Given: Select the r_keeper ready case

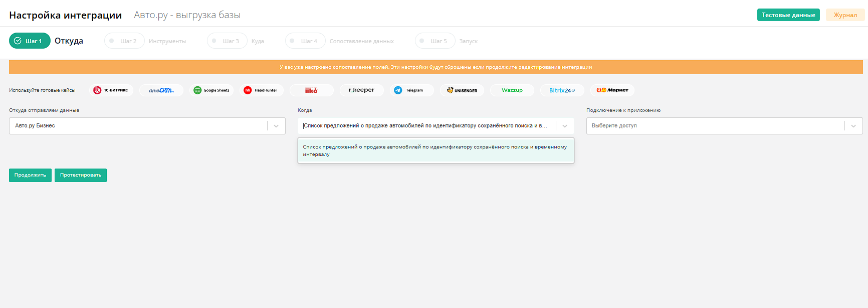Looking at the screenshot, I should click(362, 90).
